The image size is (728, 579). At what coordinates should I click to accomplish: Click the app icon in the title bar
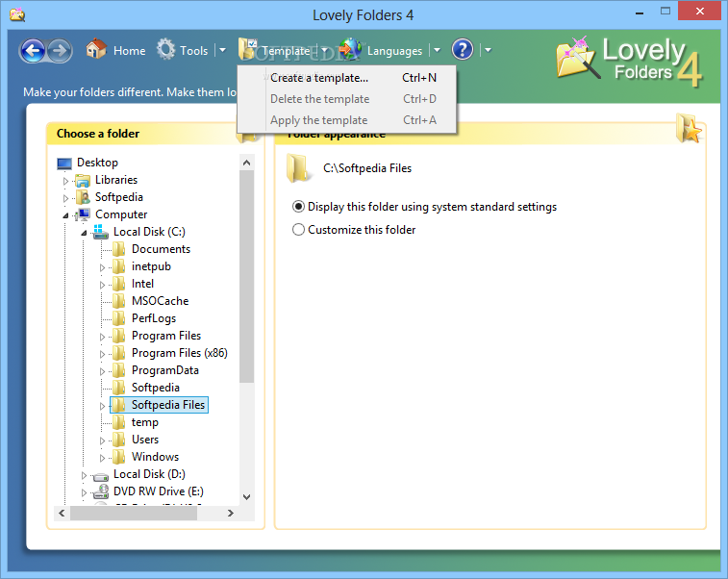tap(17, 14)
